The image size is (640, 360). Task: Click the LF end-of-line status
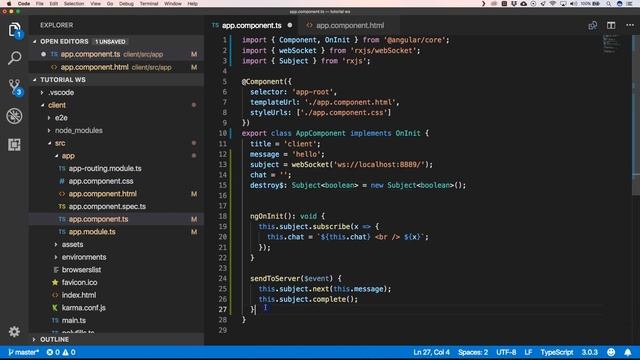[x=528, y=352]
